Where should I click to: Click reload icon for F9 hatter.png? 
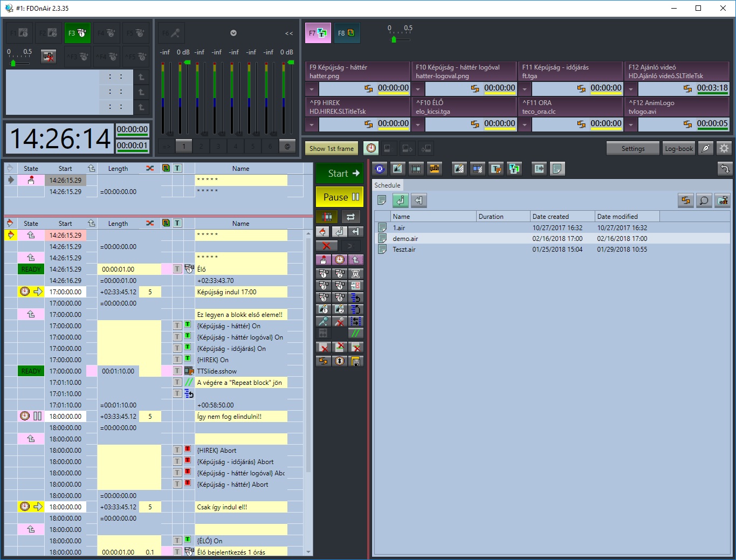pos(368,88)
